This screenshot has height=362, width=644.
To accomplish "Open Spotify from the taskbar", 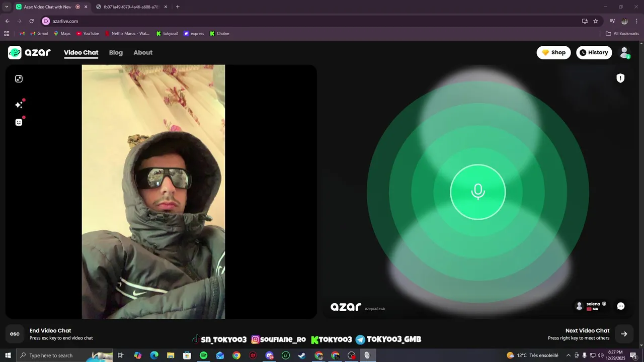I will point(203,355).
